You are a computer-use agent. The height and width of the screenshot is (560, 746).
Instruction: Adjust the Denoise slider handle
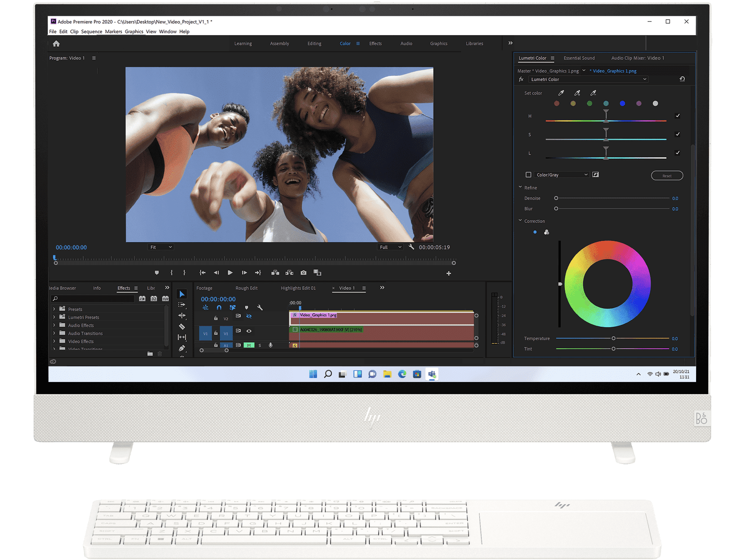(556, 198)
